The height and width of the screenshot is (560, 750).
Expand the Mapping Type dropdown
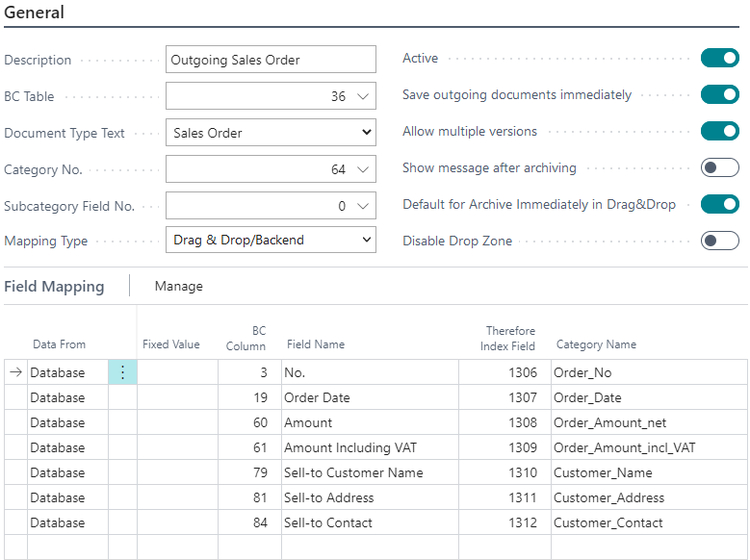(366, 241)
